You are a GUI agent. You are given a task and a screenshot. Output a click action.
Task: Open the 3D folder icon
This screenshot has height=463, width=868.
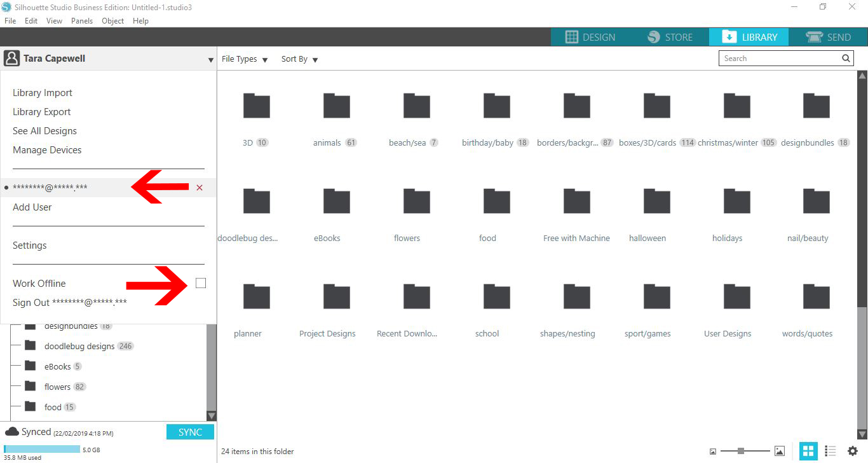(257, 106)
